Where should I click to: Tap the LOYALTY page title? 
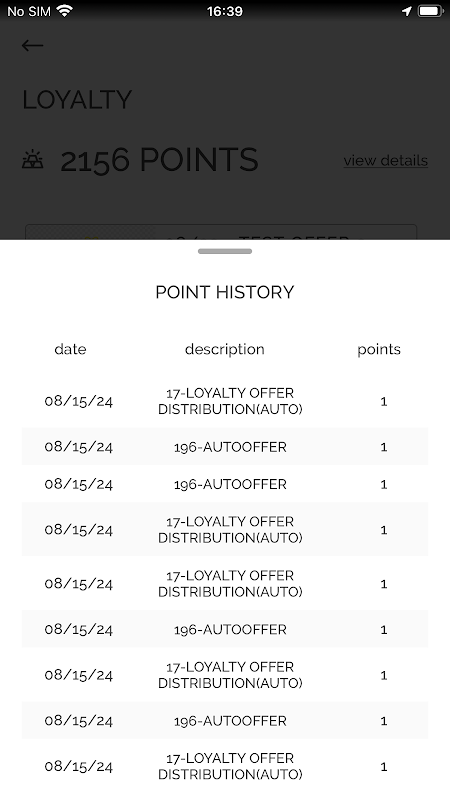coord(77,99)
